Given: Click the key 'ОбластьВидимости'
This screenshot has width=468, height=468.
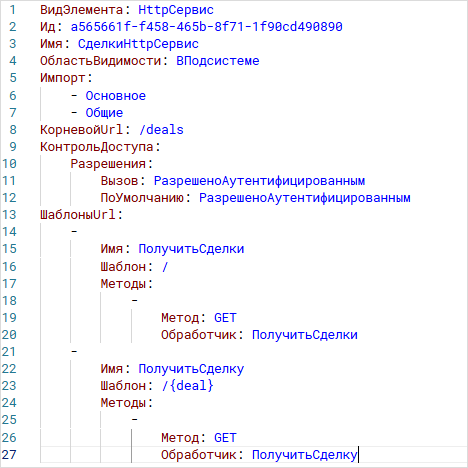Looking at the screenshot, I should 101,61.
